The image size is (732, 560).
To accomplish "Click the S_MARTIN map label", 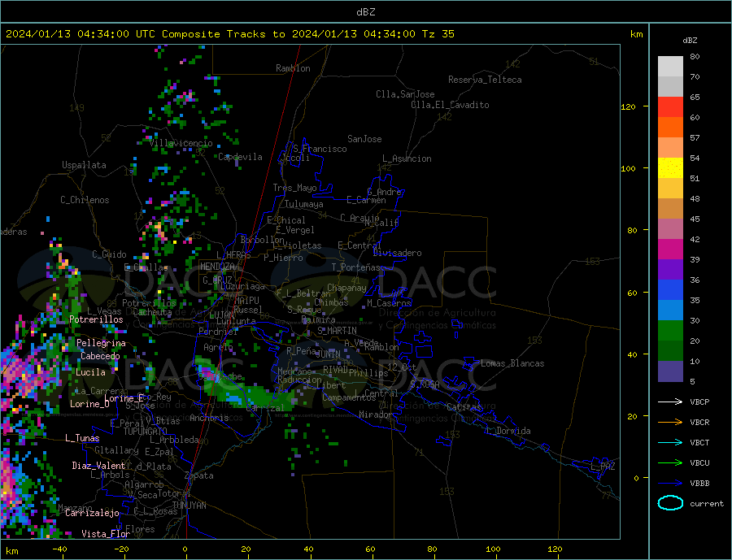I will click(337, 331).
